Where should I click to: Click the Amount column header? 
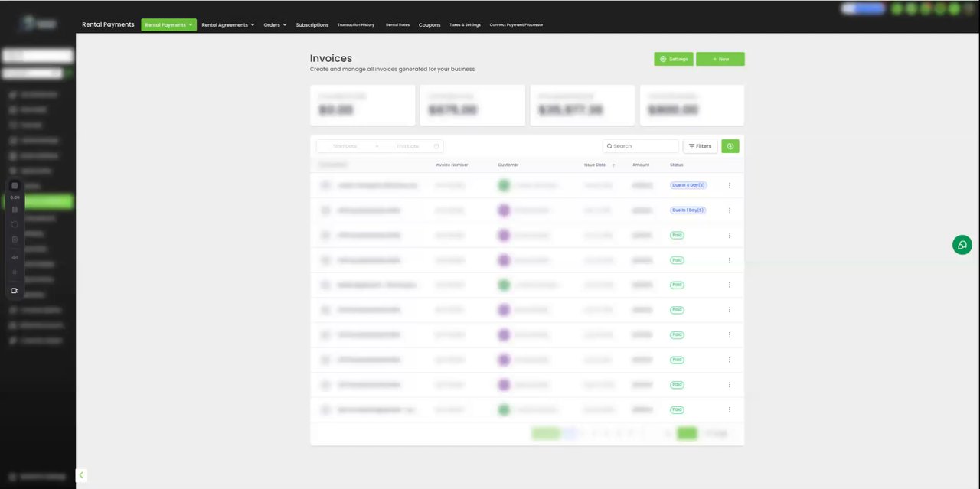641,165
